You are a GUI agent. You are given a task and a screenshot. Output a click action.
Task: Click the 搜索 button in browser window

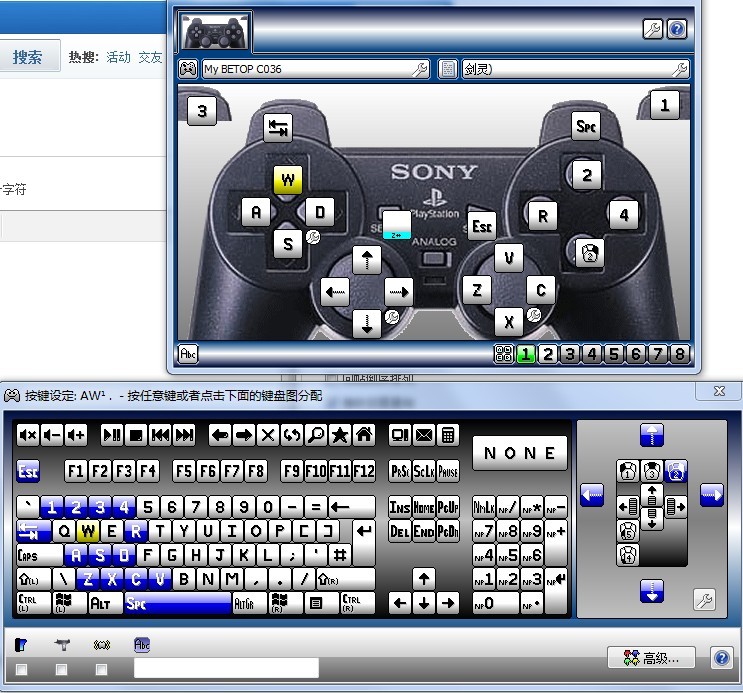(27, 57)
